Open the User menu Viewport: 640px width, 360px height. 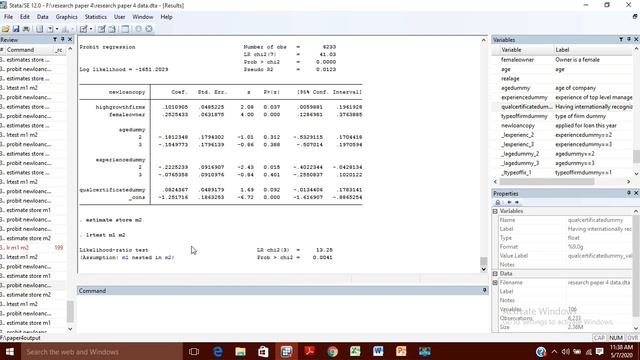tap(120, 17)
